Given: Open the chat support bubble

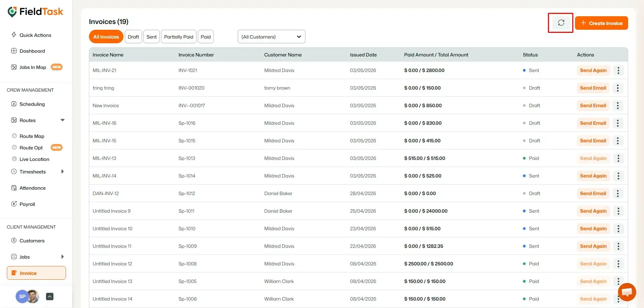Looking at the screenshot, I should (627, 292).
